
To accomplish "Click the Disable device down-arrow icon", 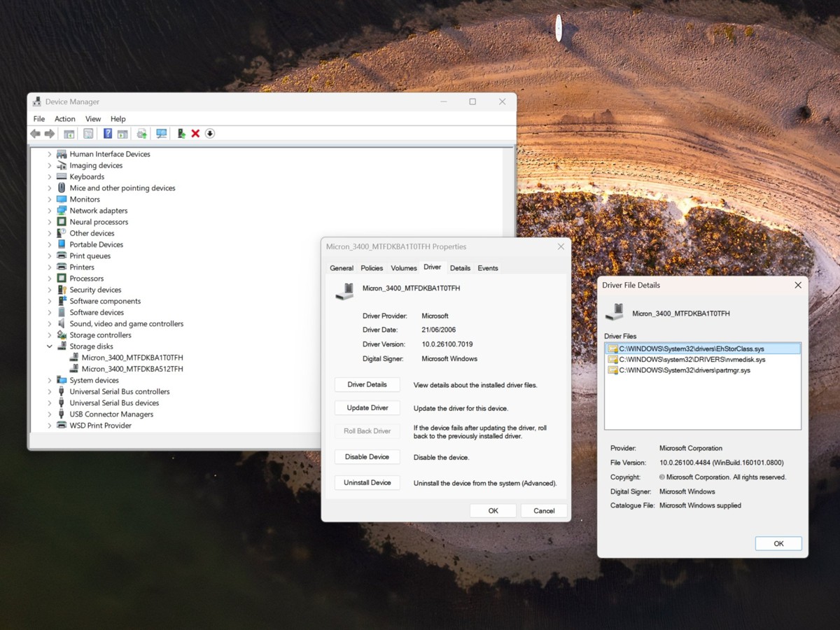I will coord(209,133).
